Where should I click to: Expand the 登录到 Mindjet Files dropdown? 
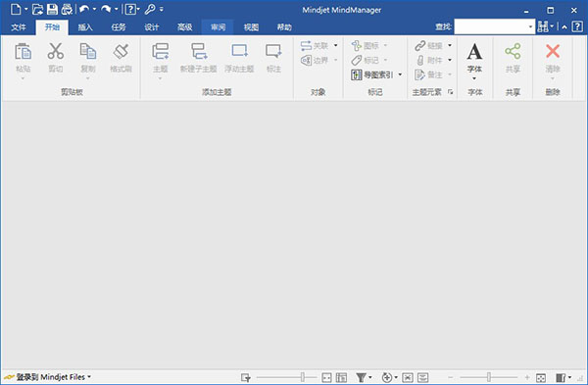[89, 377]
